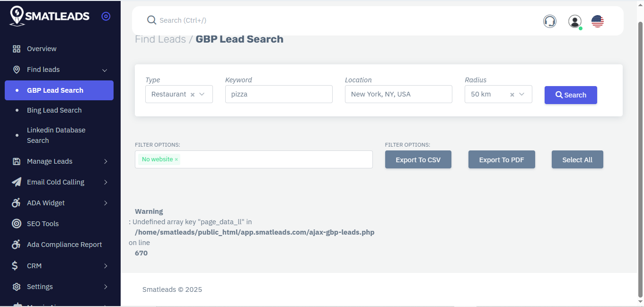Open the Type dropdown arrow
644x307 pixels.
[x=202, y=94]
